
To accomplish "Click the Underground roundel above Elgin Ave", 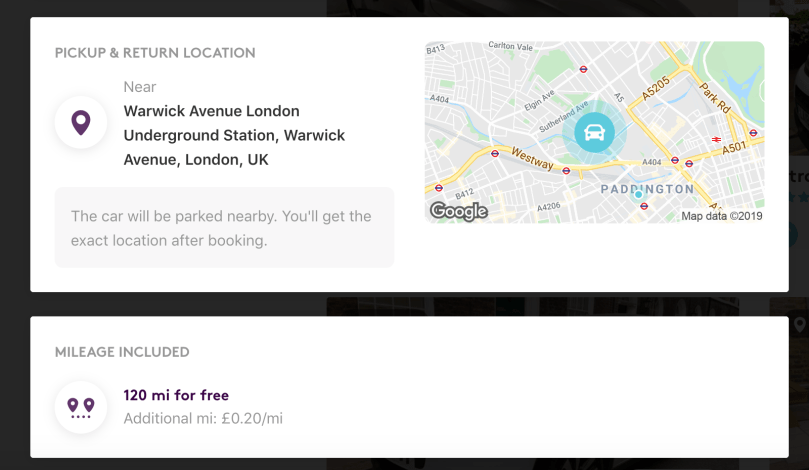I will tap(583, 69).
